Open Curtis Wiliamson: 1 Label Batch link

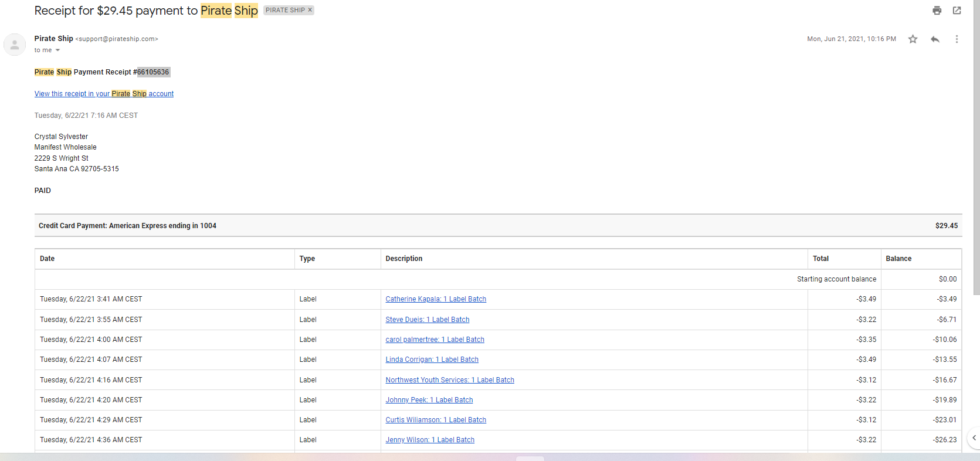click(436, 420)
